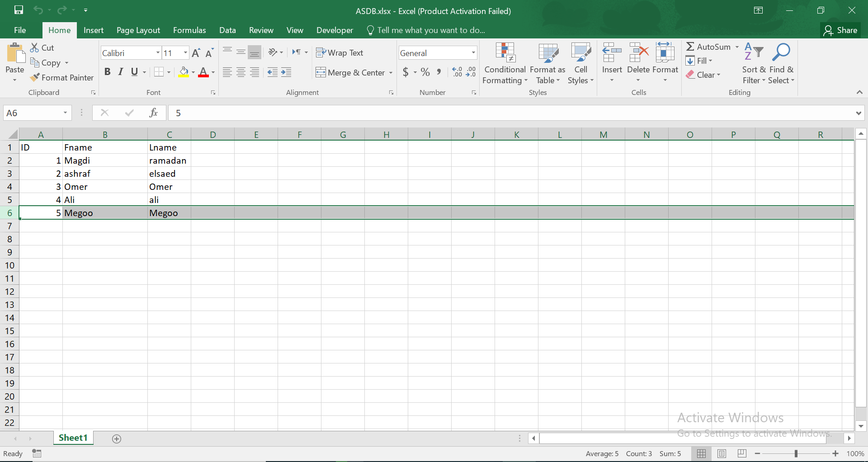Open the Page Layout tab
868x462 pixels.
pos(138,30)
